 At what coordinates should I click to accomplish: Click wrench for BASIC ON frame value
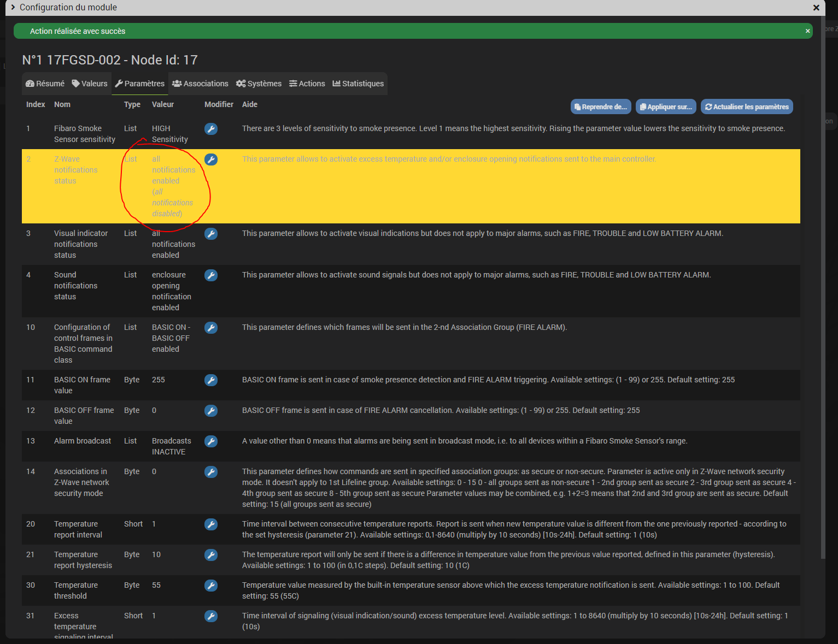point(210,380)
